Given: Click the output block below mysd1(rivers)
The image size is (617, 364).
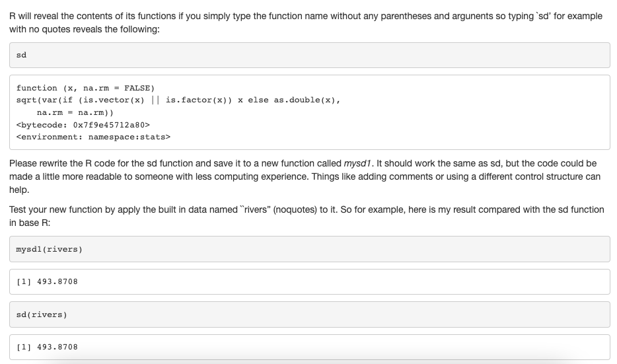Looking at the screenshot, I should (310, 282).
